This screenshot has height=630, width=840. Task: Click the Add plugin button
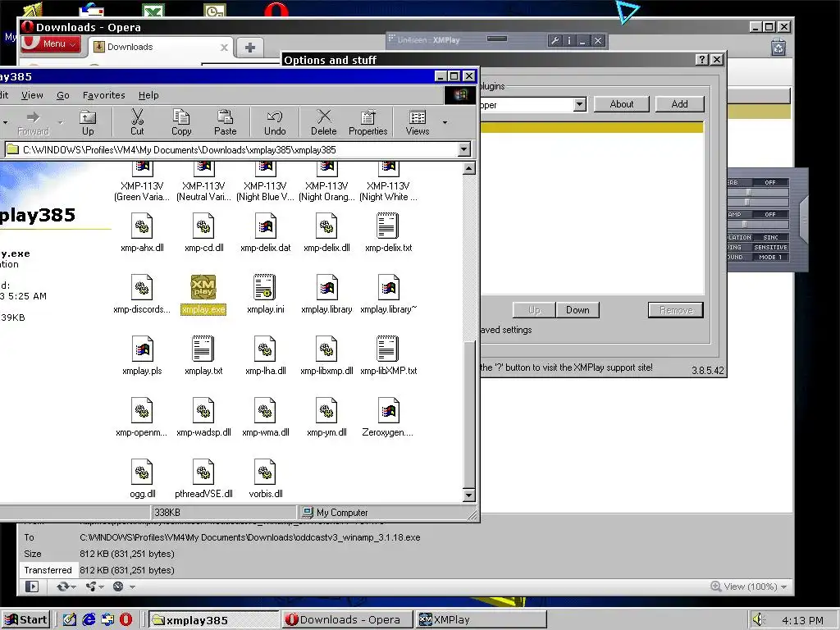[x=679, y=104]
